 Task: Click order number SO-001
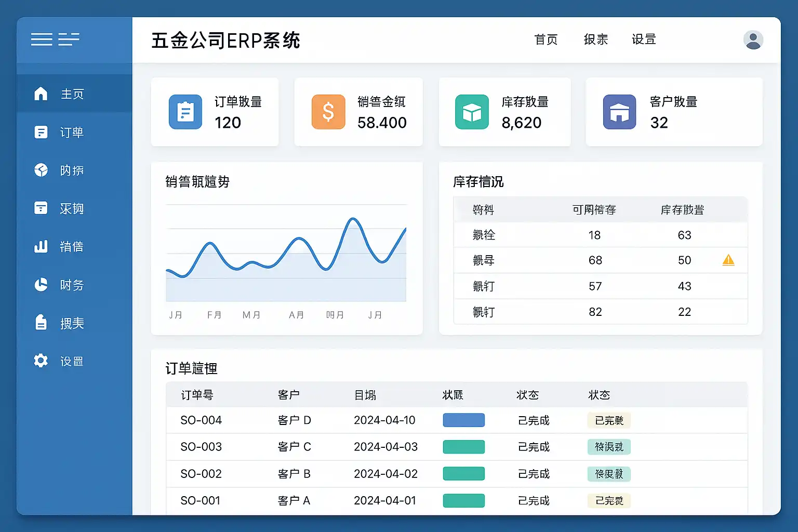201,501
